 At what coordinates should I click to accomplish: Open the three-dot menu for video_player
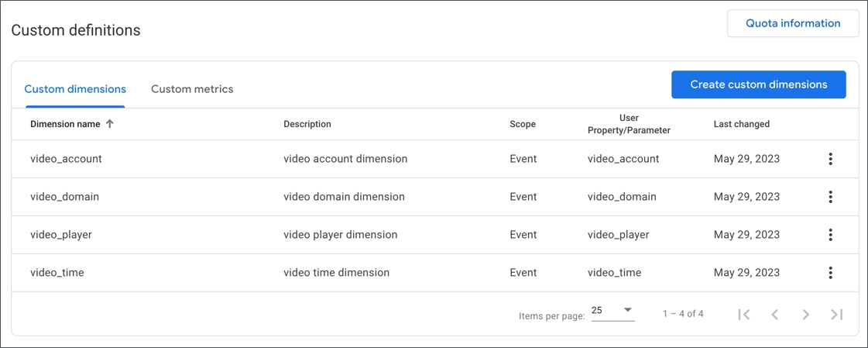pos(830,234)
